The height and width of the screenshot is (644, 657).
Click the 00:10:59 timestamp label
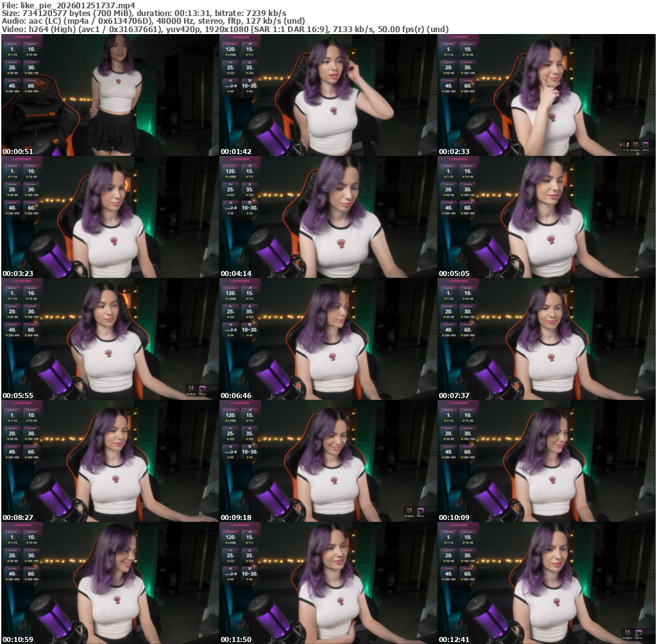coord(18,640)
